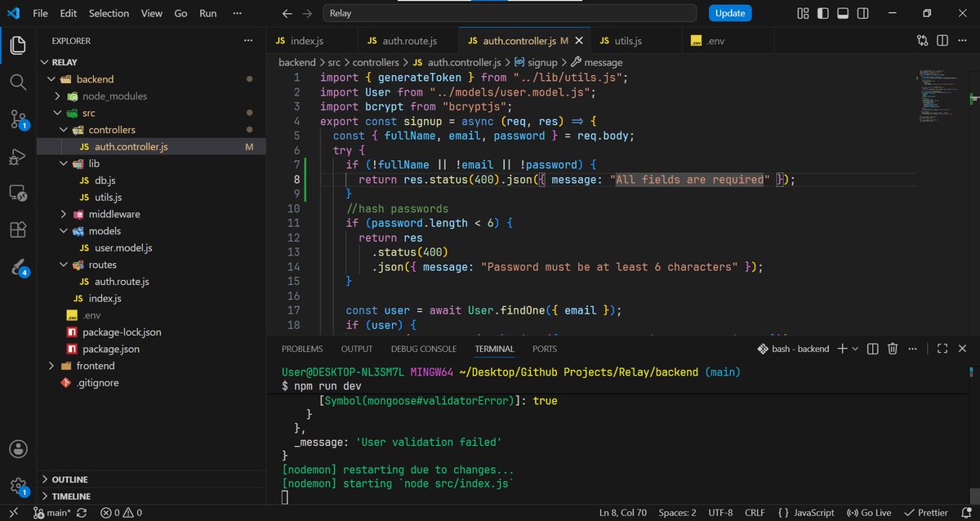Expand the TIMELINE section

(x=44, y=497)
